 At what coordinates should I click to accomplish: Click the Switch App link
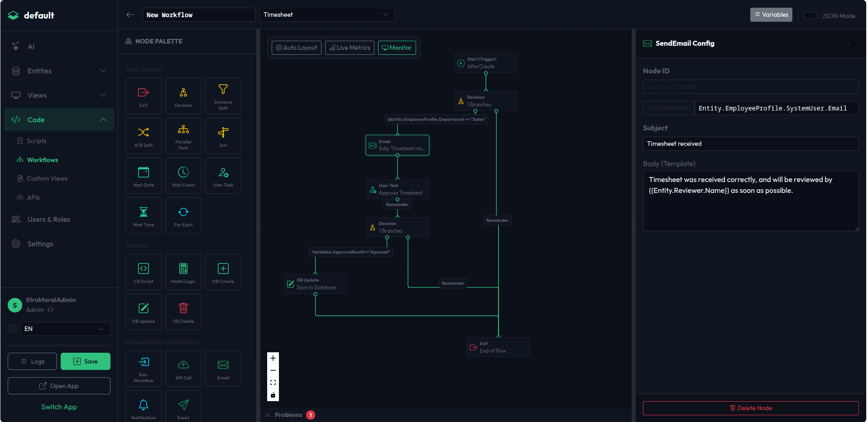point(59,407)
